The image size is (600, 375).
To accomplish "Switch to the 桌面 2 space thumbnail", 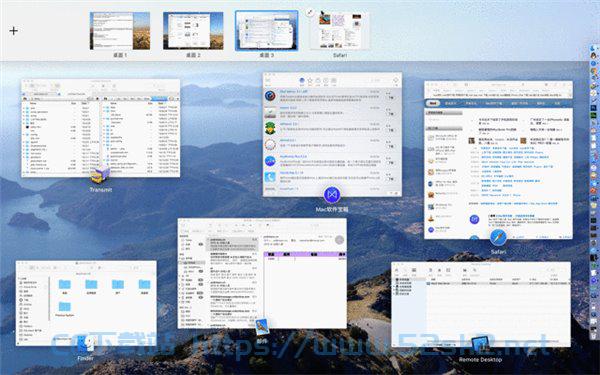I will coord(193,31).
